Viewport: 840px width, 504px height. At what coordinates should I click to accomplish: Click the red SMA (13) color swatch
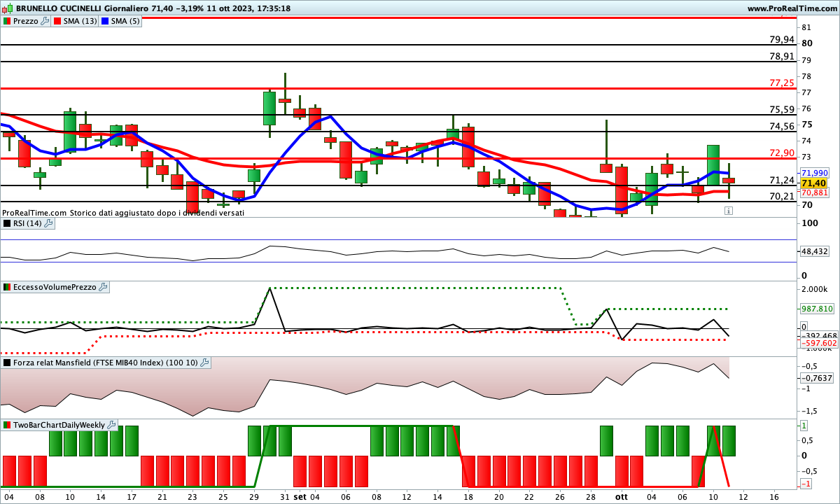(57, 21)
